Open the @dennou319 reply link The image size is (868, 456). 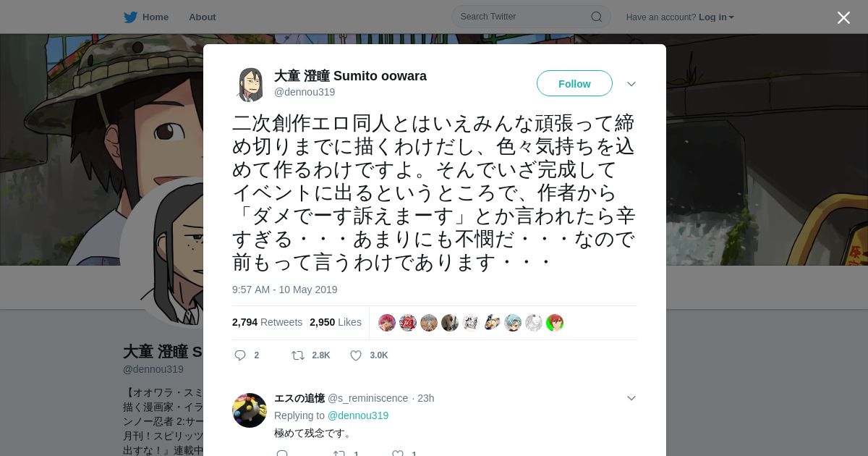click(358, 415)
